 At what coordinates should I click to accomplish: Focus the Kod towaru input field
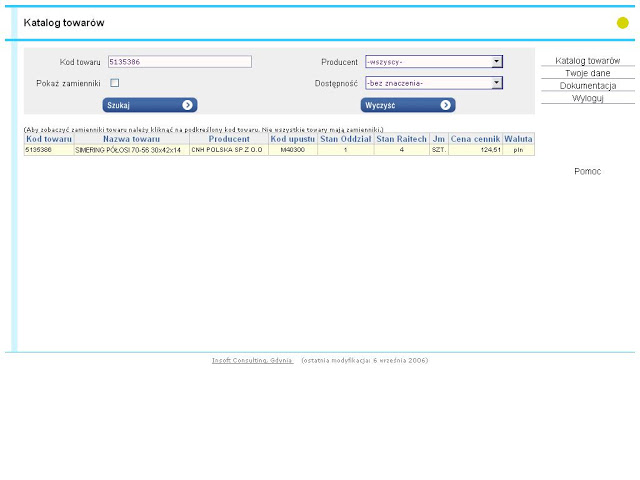[178, 61]
